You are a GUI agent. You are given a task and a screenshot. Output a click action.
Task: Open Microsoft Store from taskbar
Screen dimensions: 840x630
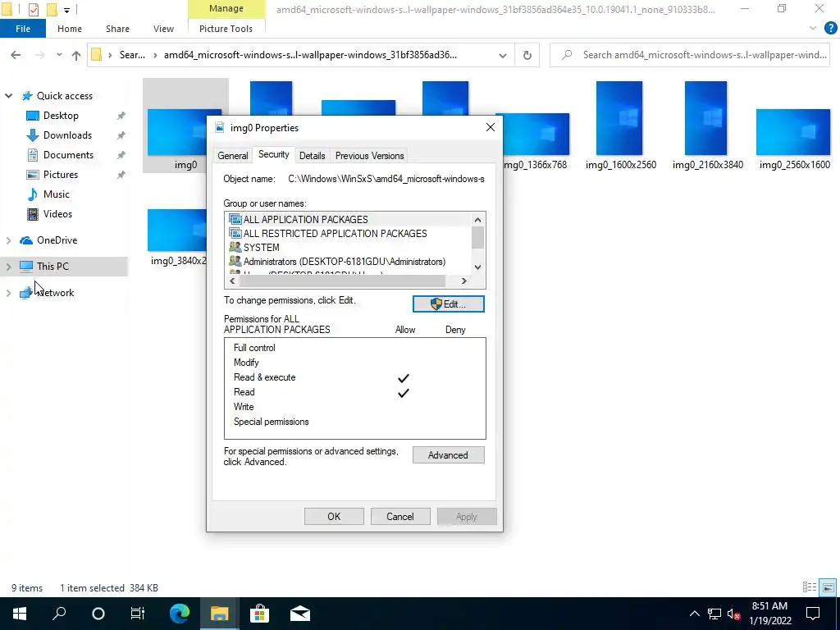[x=259, y=614]
